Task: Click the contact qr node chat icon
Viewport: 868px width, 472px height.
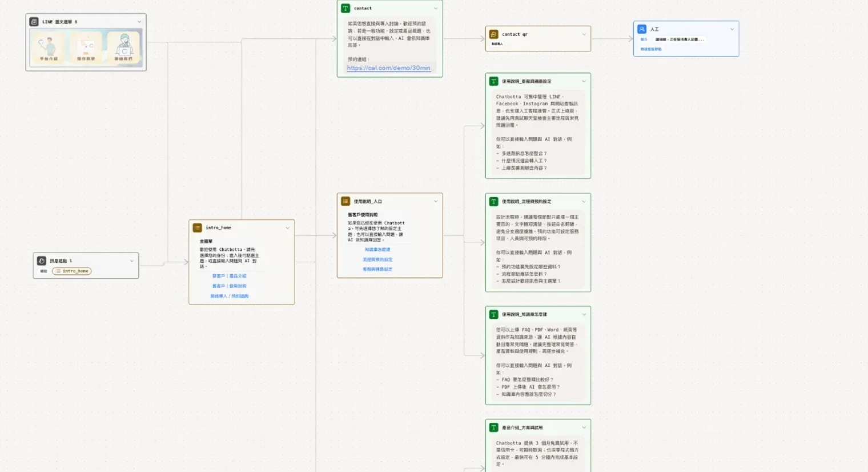Action: pos(494,34)
